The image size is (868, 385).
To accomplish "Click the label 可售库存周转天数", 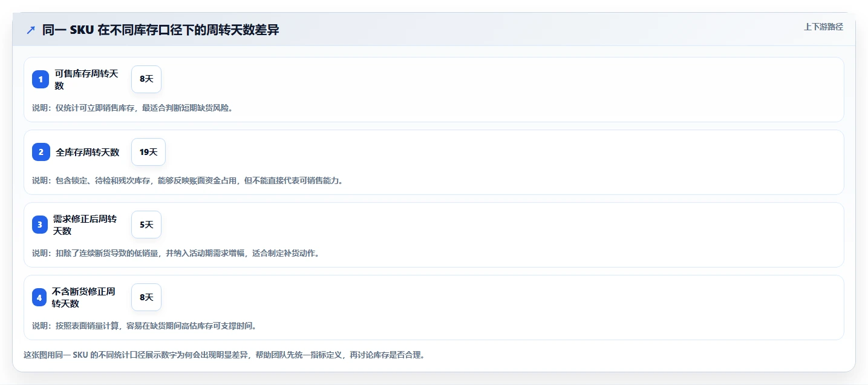I will tap(86, 79).
